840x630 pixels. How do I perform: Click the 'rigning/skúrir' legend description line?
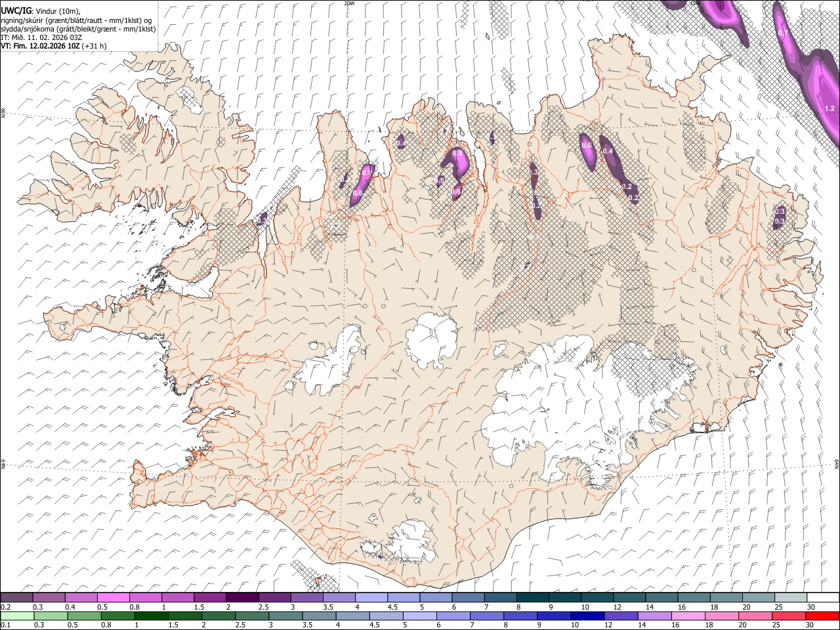76,20
